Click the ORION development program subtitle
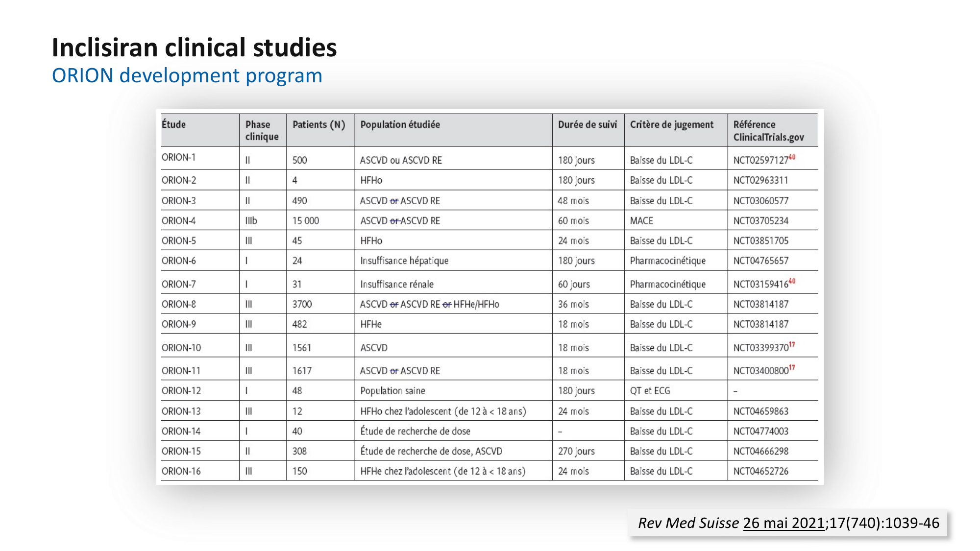 (x=187, y=76)
